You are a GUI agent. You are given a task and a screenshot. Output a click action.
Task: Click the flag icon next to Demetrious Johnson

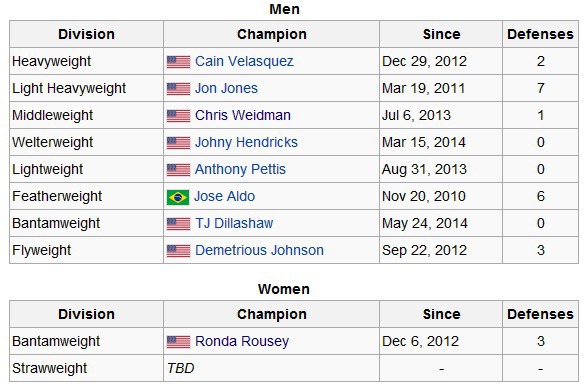click(178, 251)
